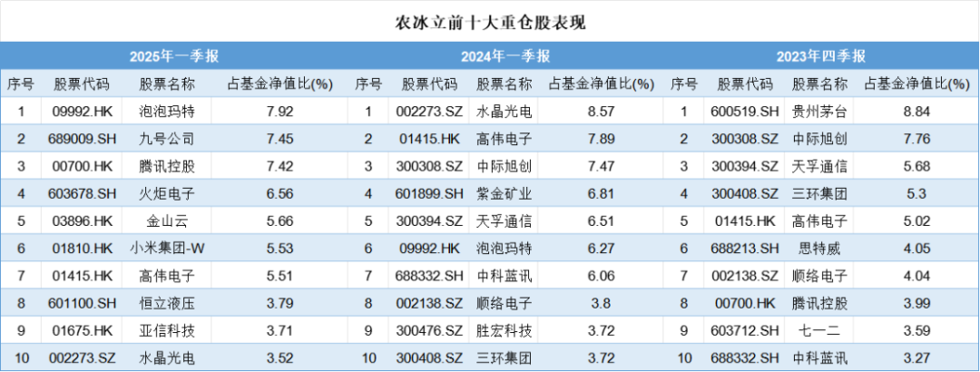The height and width of the screenshot is (372, 980).
Task: Click the 7.89 net value ratio
Action: tap(602, 140)
